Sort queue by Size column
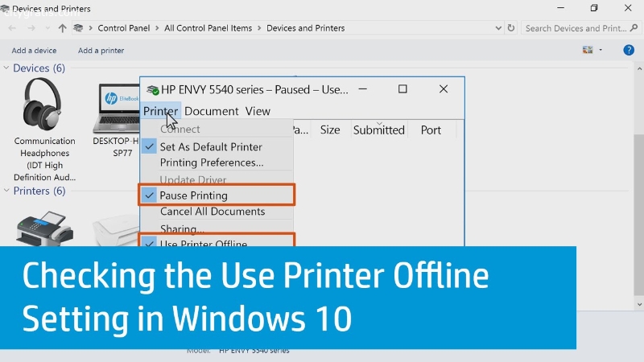This screenshot has height=362, width=644. (x=330, y=130)
